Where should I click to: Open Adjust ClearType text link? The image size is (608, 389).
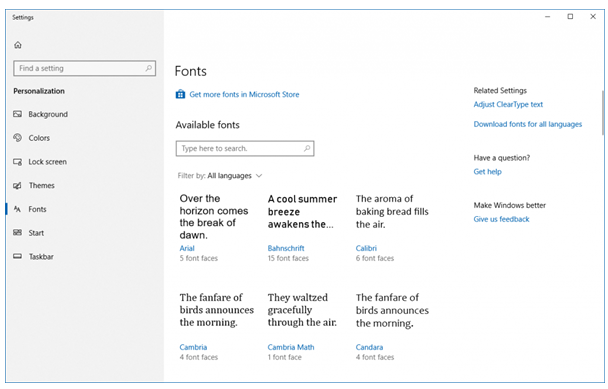pyautogui.click(x=508, y=104)
